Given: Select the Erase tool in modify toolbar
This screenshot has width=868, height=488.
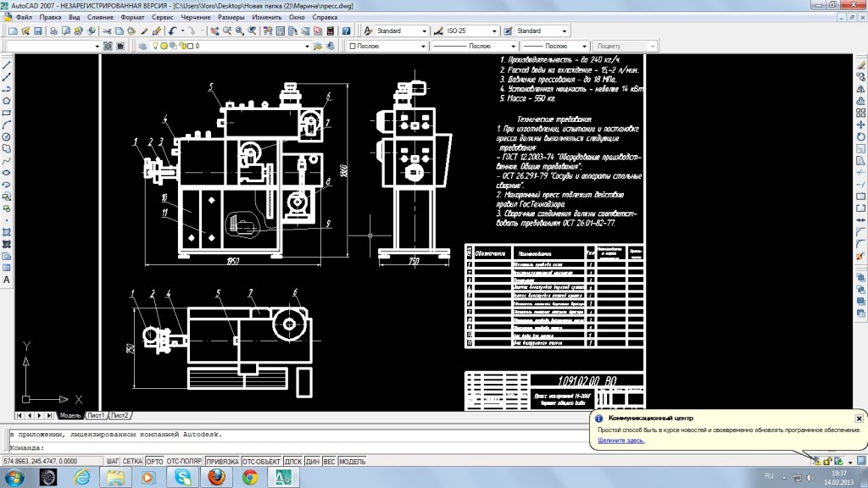Looking at the screenshot, I should (x=861, y=65).
